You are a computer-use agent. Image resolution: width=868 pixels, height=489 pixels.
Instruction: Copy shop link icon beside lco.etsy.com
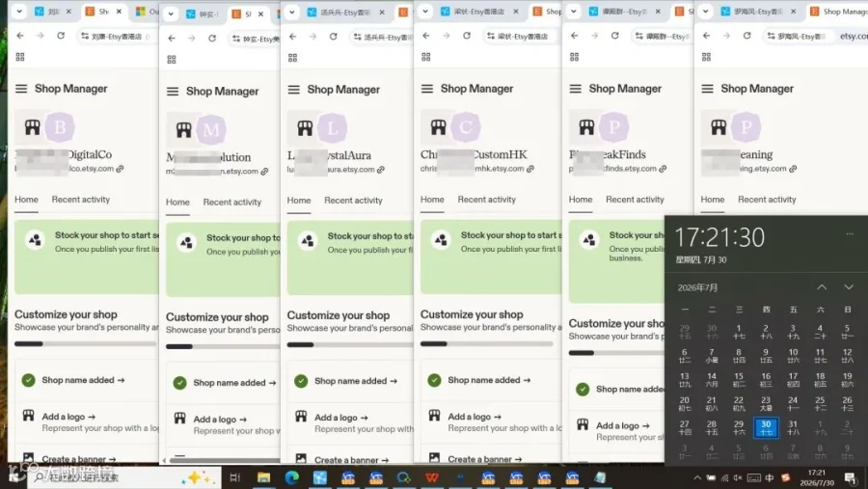click(121, 169)
